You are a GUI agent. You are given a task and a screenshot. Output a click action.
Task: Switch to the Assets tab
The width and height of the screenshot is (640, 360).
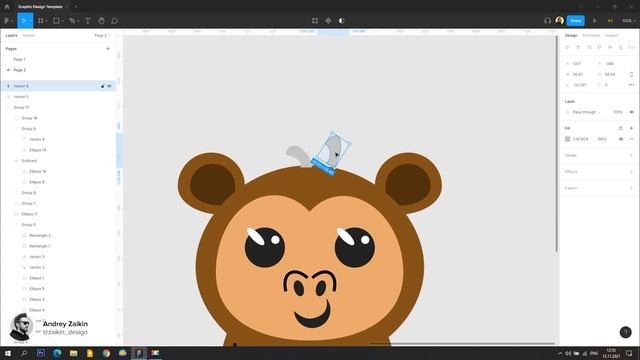[x=29, y=36]
